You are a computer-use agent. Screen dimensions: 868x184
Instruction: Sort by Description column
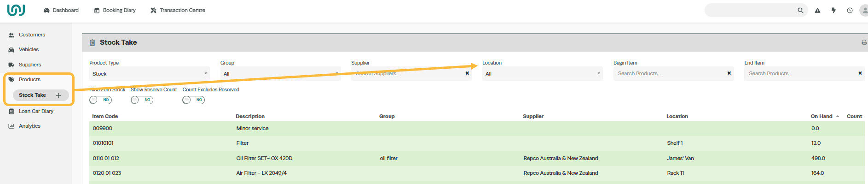click(250, 116)
